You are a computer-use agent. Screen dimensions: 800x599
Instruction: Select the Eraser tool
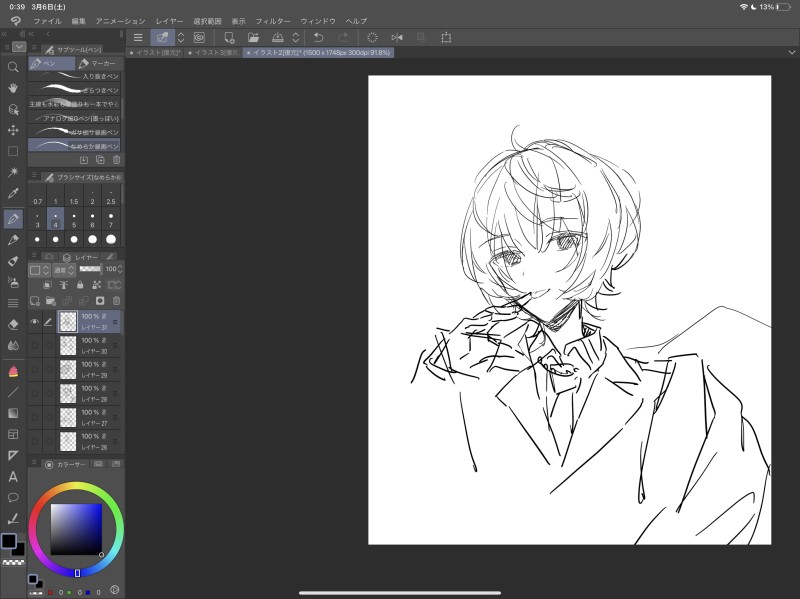[13, 325]
